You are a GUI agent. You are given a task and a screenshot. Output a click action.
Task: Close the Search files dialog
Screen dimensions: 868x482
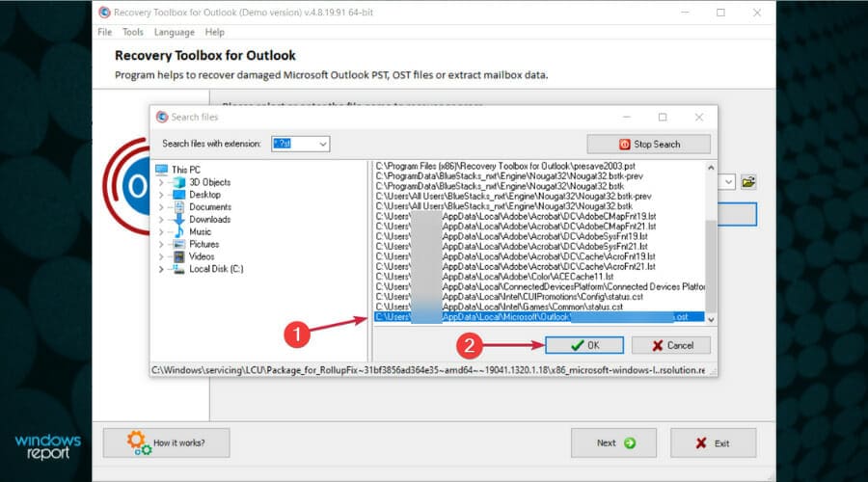(x=699, y=117)
